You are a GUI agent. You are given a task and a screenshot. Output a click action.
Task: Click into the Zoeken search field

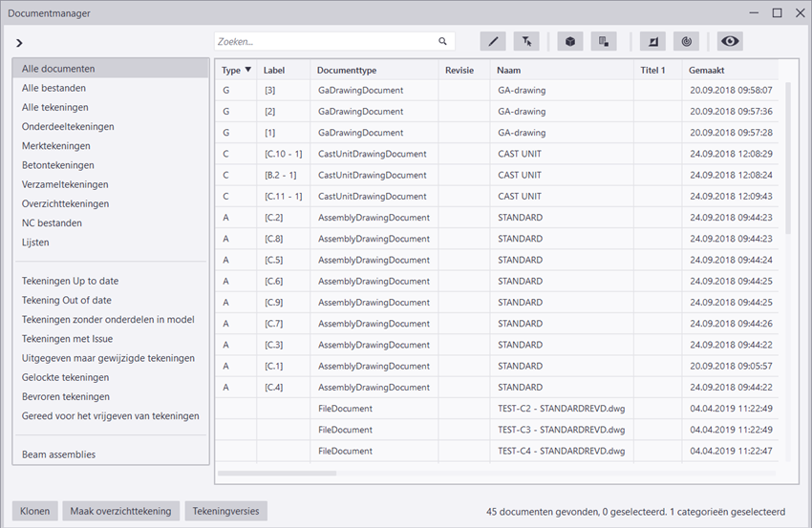pyautogui.click(x=325, y=42)
